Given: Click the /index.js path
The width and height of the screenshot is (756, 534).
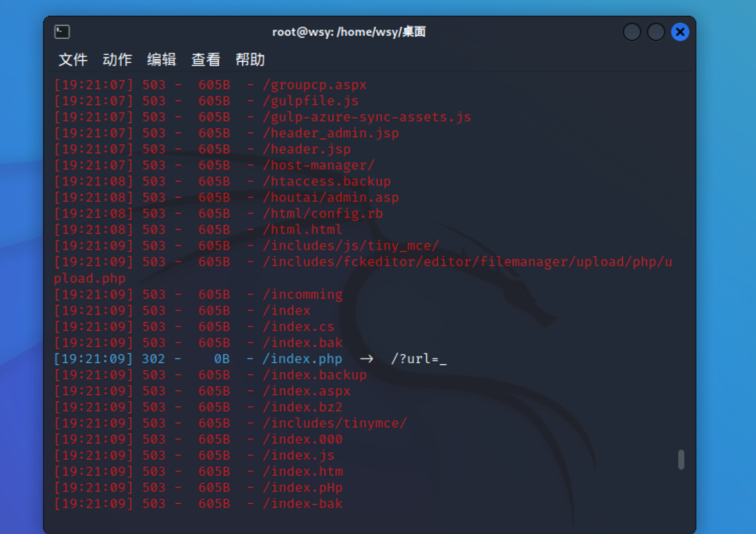Looking at the screenshot, I should [x=299, y=455].
